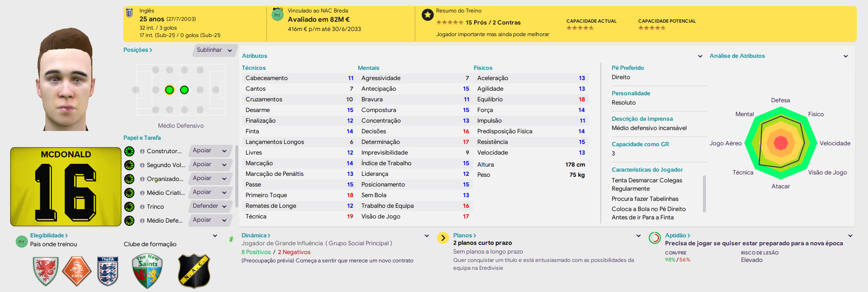
Task: Click the Netherlands KNVB badge
Action: (77, 270)
